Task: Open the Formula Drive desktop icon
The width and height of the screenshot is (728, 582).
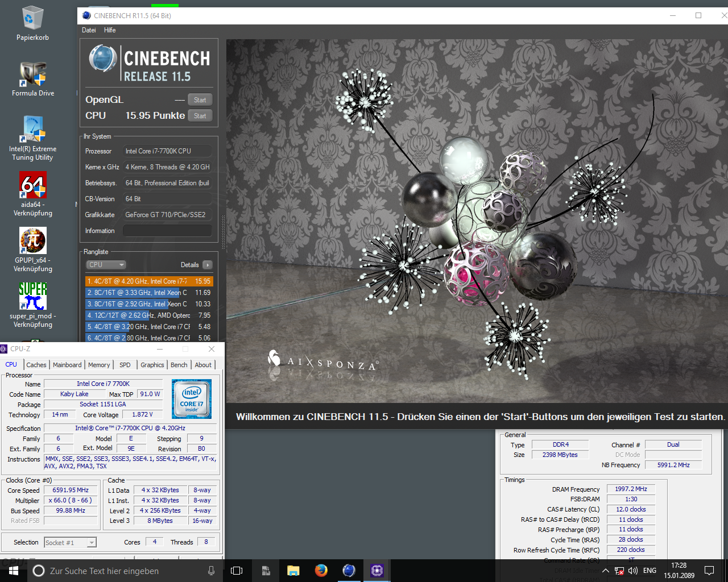Action: (33, 79)
